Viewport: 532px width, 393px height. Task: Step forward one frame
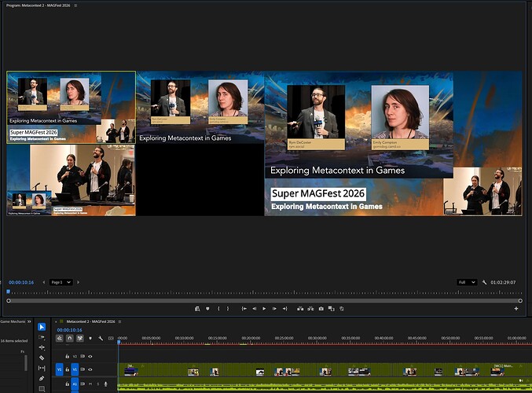pyautogui.click(x=274, y=309)
